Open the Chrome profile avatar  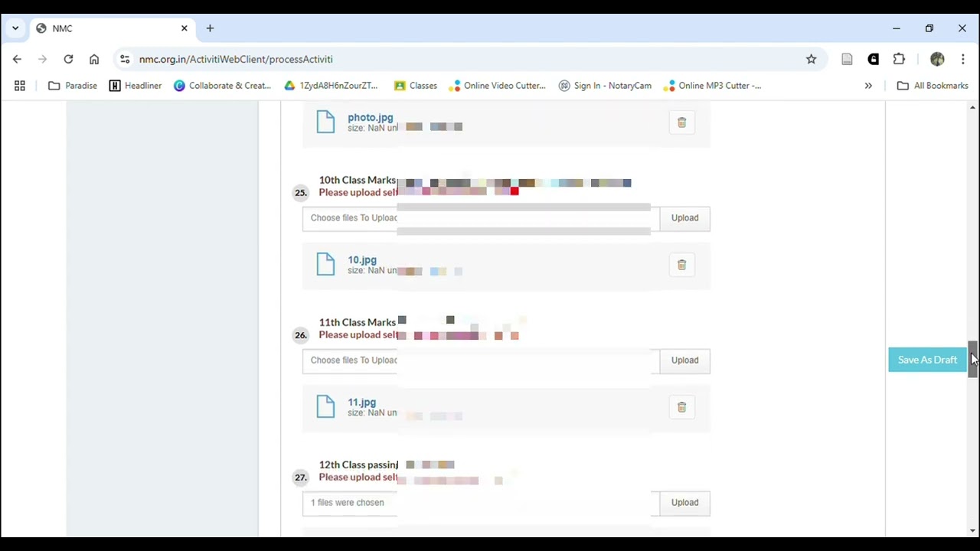tap(937, 59)
